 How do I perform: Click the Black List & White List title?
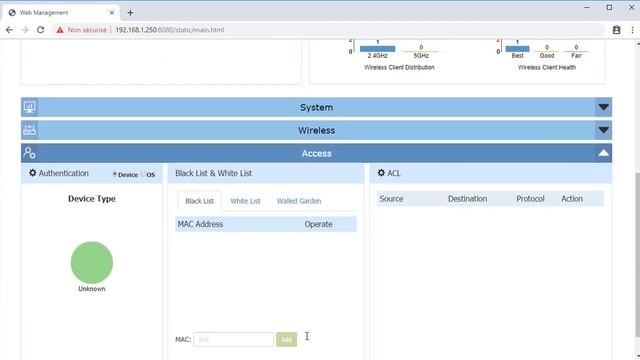coord(213,173)
